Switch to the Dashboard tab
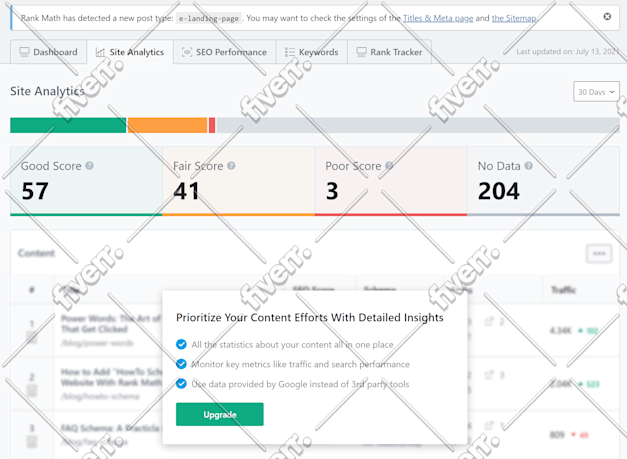The width and height of the screenshot is (627, 459). (48, 52)
